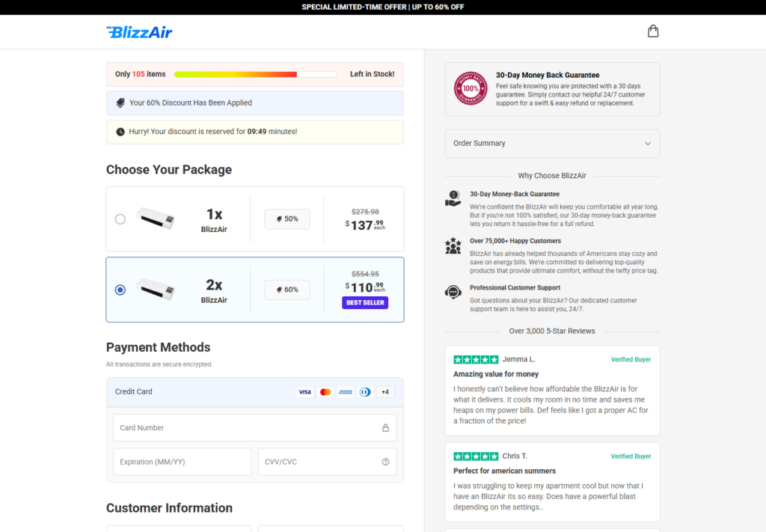Click the customer support headset icon
Viewport: 766px width, 532px height.
(453, 292)
